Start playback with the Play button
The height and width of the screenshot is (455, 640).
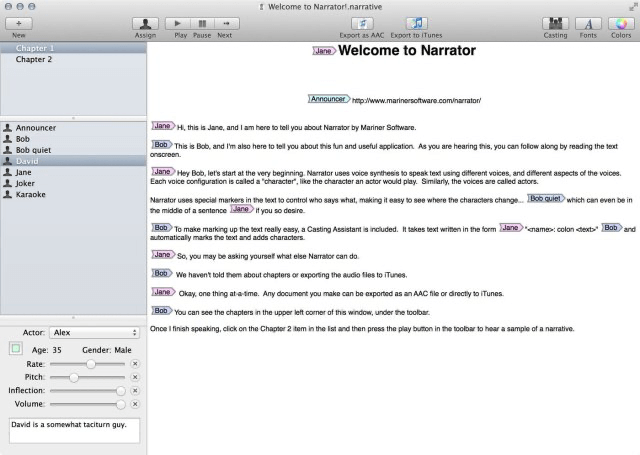tap(178, 24)
